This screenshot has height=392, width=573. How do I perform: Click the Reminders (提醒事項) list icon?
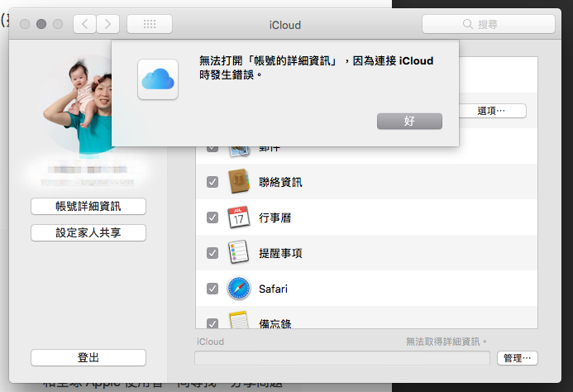click(238, 253)
